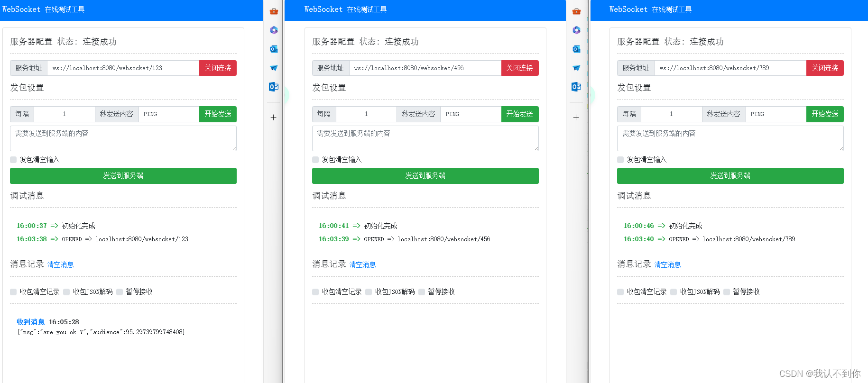Toggle 发包清空输入 checkbox in the /123 window

coord(13,160)
